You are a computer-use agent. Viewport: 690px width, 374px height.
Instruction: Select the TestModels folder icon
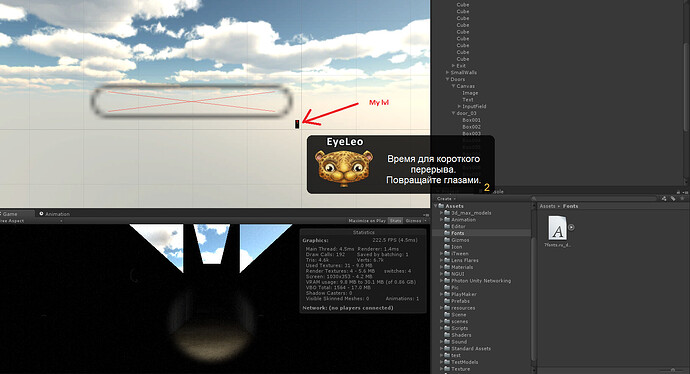click(447, 362)
